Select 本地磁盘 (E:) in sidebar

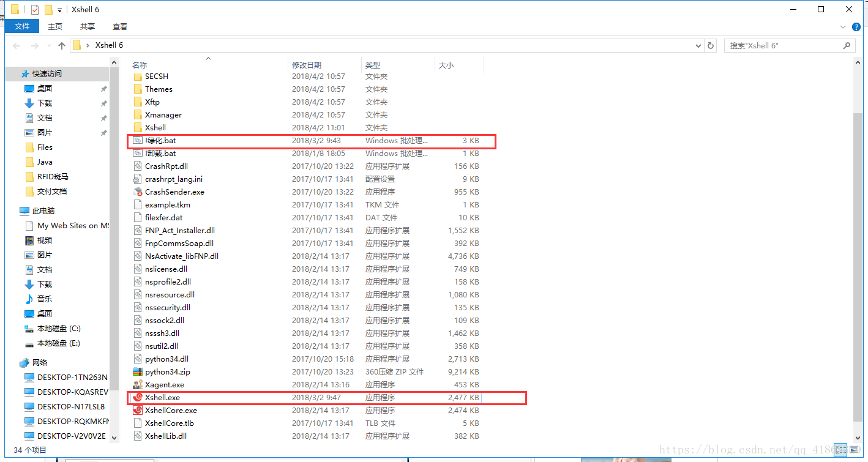click(x=59, y=343)
